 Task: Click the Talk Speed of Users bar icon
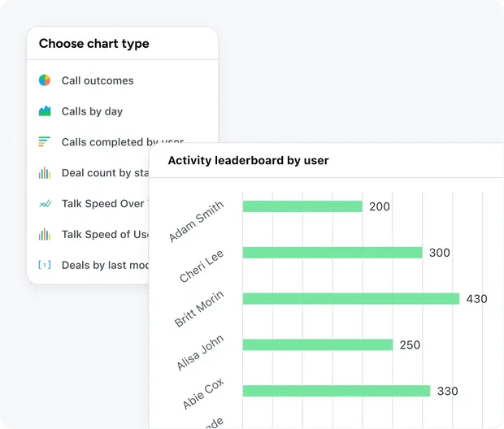click(45, 234)
